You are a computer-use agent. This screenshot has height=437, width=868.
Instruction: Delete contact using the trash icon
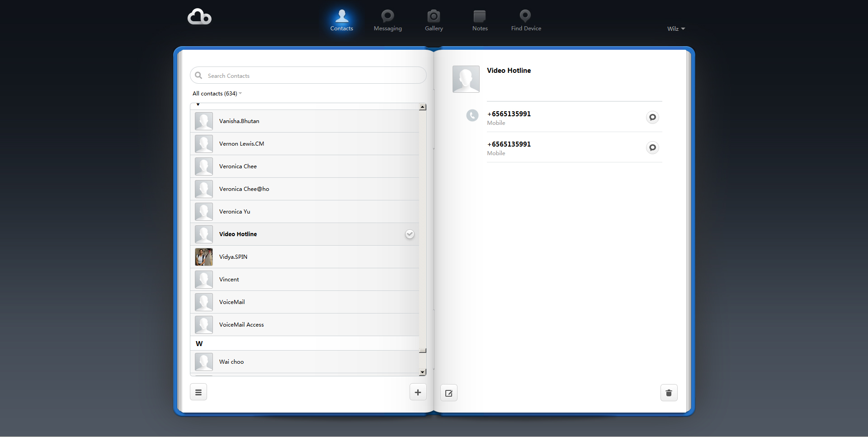tap(669, 393)
